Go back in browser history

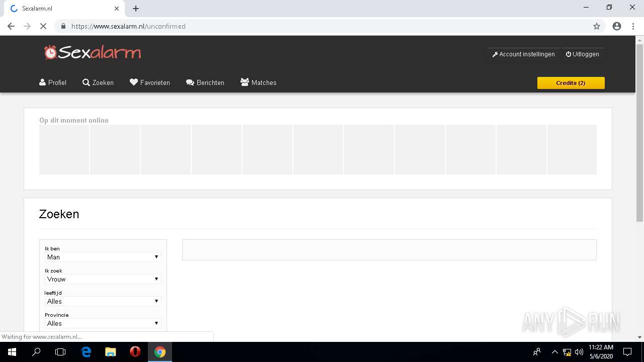(11, 26)
